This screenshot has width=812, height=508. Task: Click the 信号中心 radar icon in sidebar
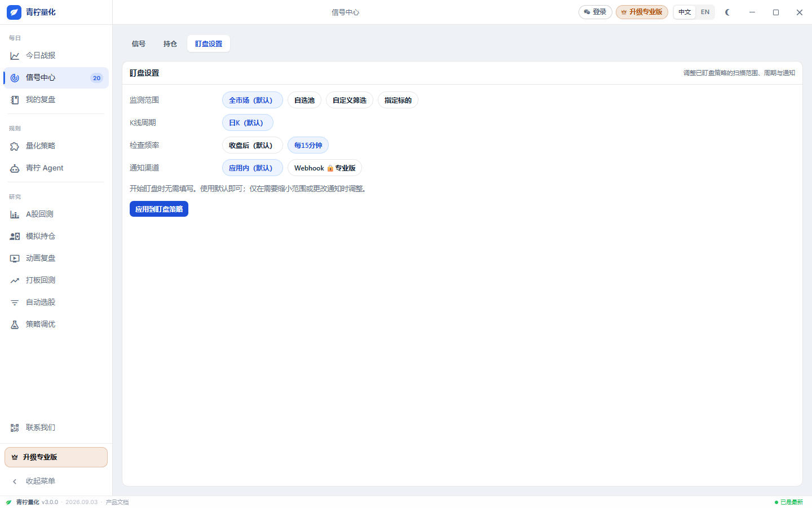[x=15, y=78]
